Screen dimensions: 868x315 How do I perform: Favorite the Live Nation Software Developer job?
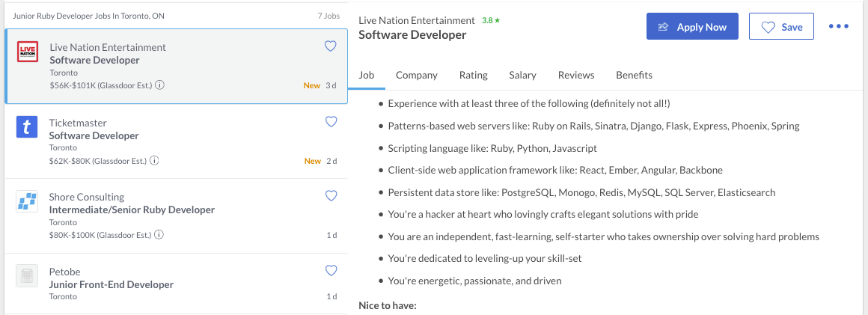pos(330,46)
